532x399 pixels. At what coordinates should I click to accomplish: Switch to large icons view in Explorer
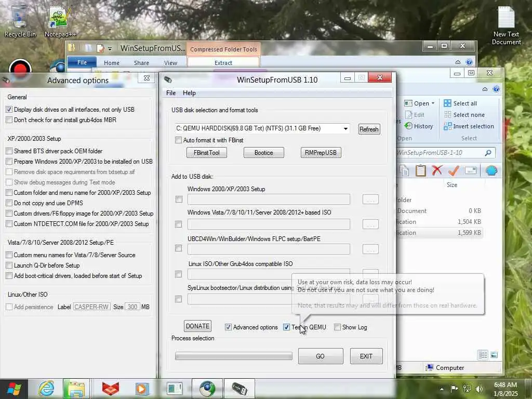[x=494, y=355]
